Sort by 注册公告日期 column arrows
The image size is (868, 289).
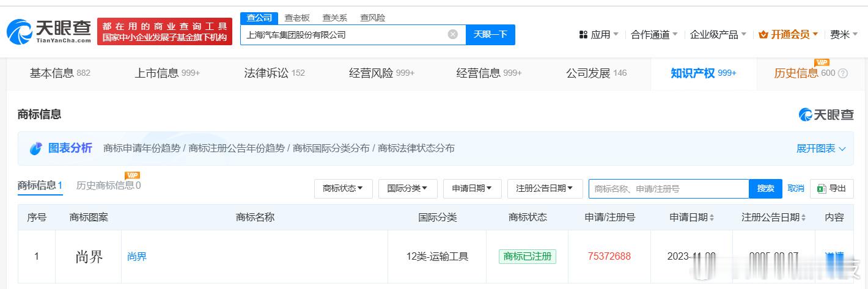(803, 218)
